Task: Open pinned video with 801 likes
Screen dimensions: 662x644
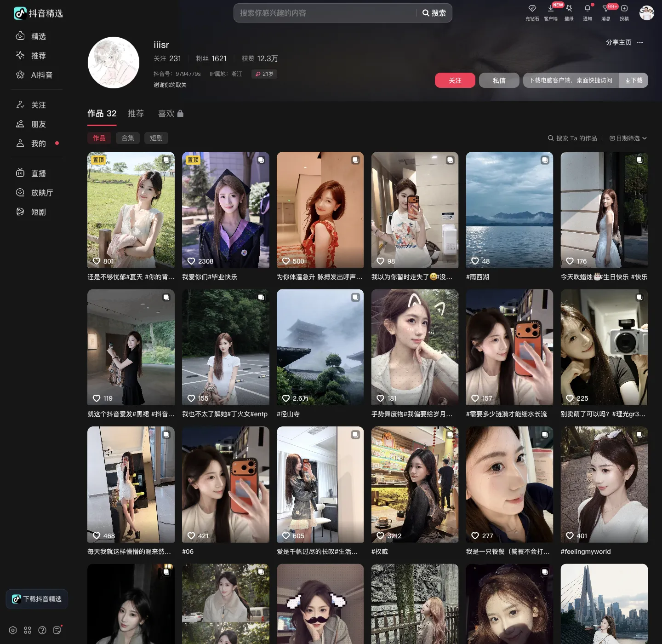Action: tap(131, 210)
